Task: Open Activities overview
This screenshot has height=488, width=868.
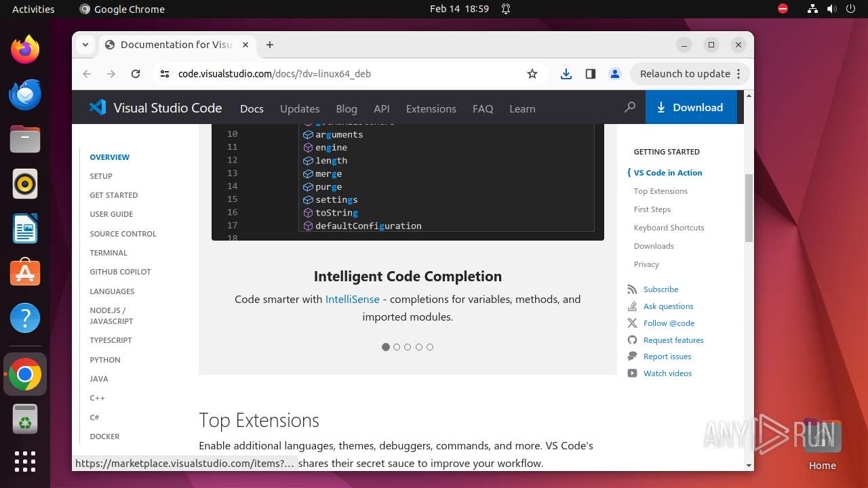Action: click(33, 9)
